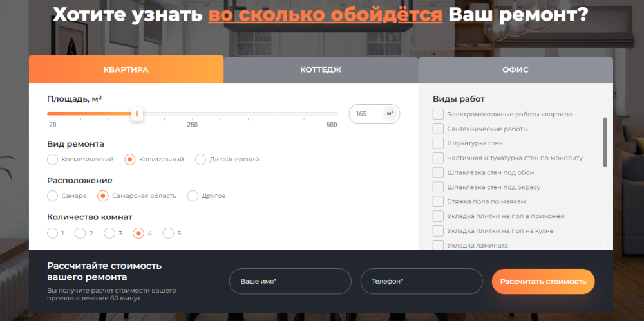
Task: Check Электромонтажные работы квартира checkbox
Action: point(438,114)
